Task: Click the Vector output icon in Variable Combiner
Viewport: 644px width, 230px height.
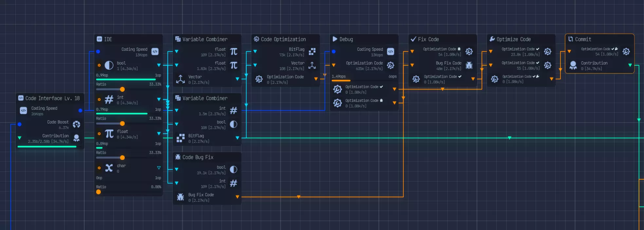Action: coord(180,79)
